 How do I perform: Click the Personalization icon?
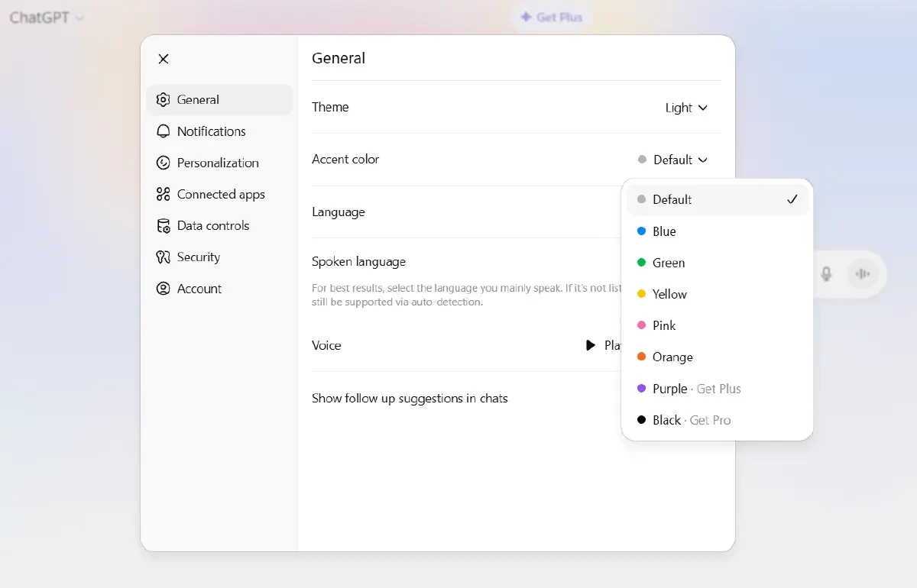click(163, 163)
